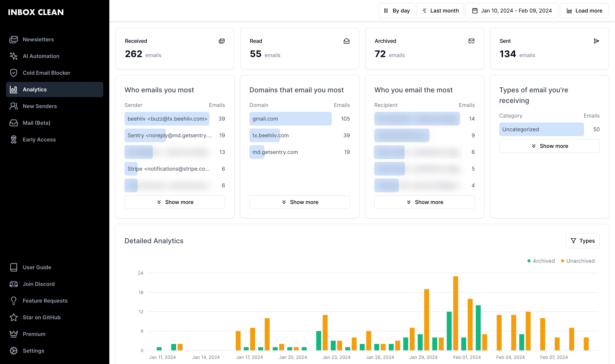The height and width of the screenshot is (364, 615).
Task: Click the md.getsentry.com domain row
Action: 300,152
